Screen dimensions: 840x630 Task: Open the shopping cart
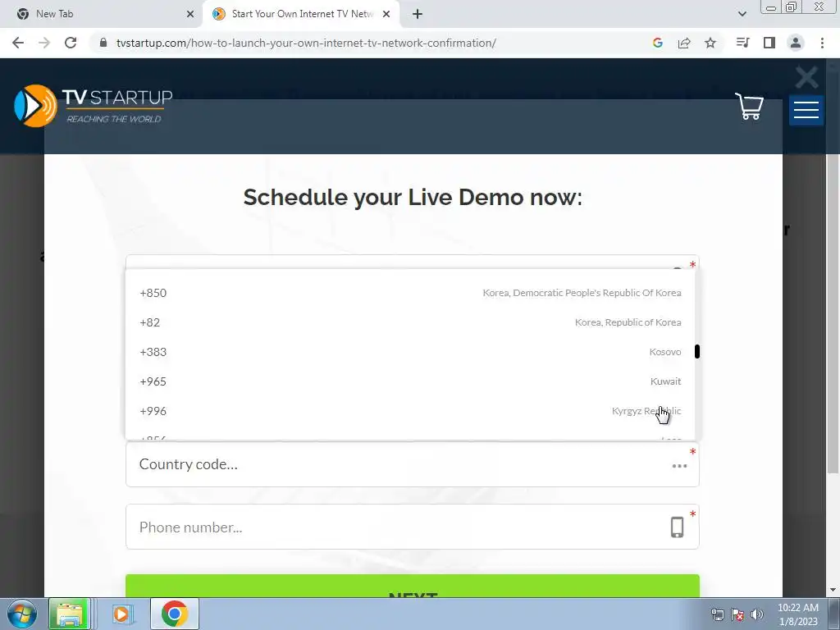tap(749, 106)
